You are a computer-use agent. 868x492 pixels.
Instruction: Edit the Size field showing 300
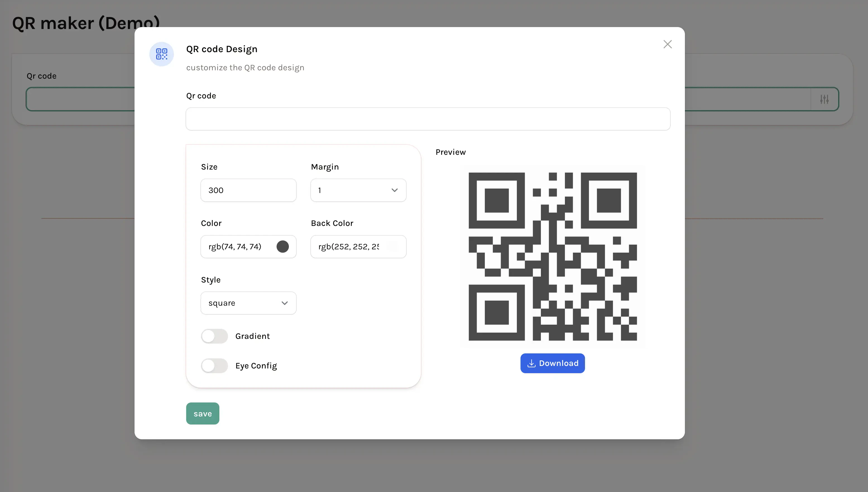[248, 190]
